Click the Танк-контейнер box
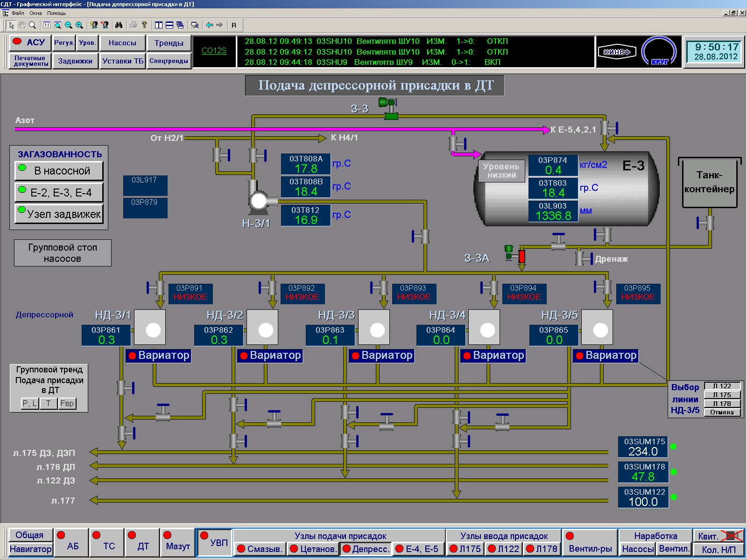The height and width of the screenshot is (560, 747). coord(709,182)
